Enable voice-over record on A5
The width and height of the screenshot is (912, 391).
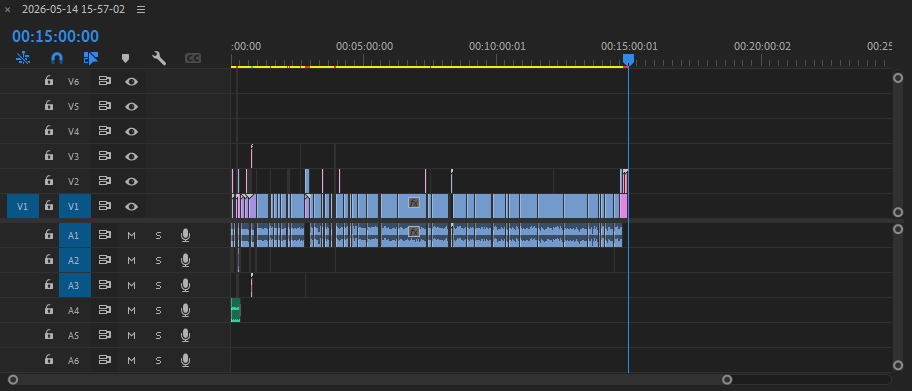186,335
